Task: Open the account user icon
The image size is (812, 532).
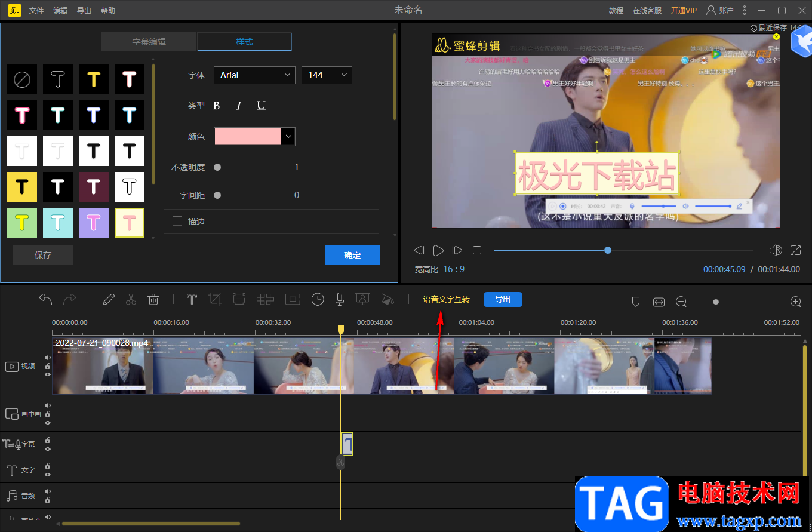Action: pos(711,10)
